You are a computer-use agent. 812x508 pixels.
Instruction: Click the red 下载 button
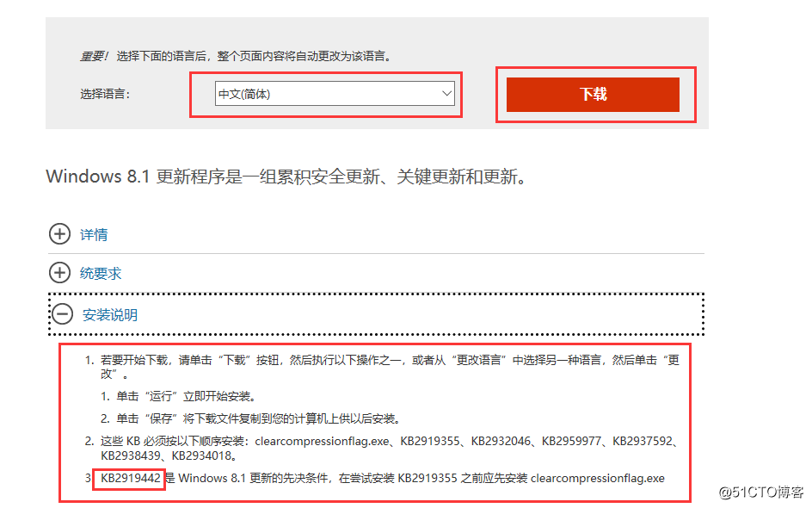point(593,95)
